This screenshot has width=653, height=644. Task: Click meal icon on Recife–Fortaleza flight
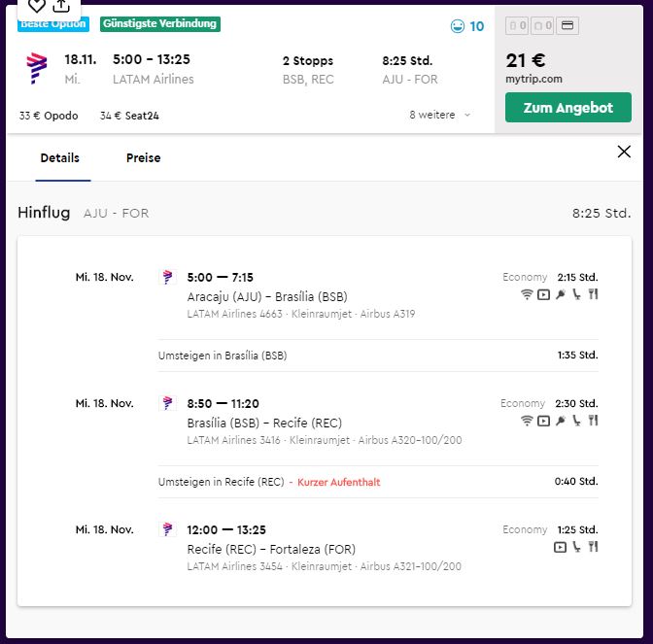point(594,547)
